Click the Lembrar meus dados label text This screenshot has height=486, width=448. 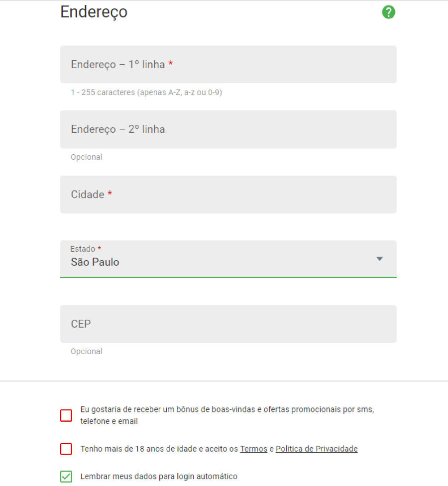coord(159,477)
